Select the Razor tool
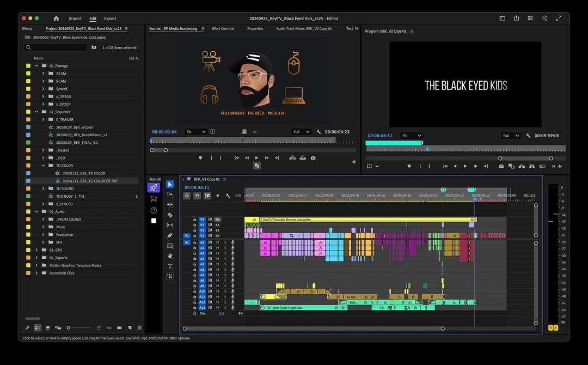This screenshot has width=588, height=365. point(170,215)
